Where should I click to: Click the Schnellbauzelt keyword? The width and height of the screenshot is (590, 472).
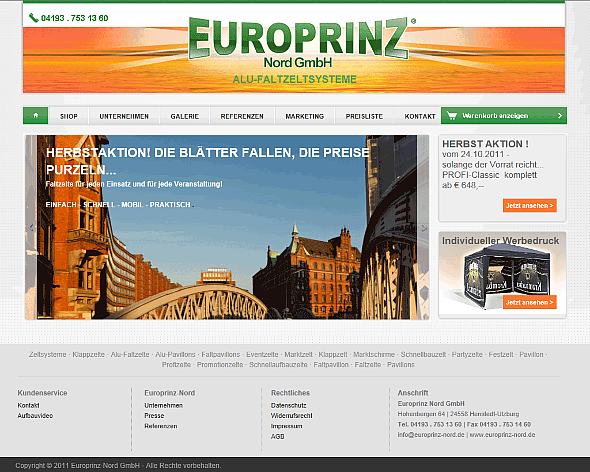coord(423,355)
